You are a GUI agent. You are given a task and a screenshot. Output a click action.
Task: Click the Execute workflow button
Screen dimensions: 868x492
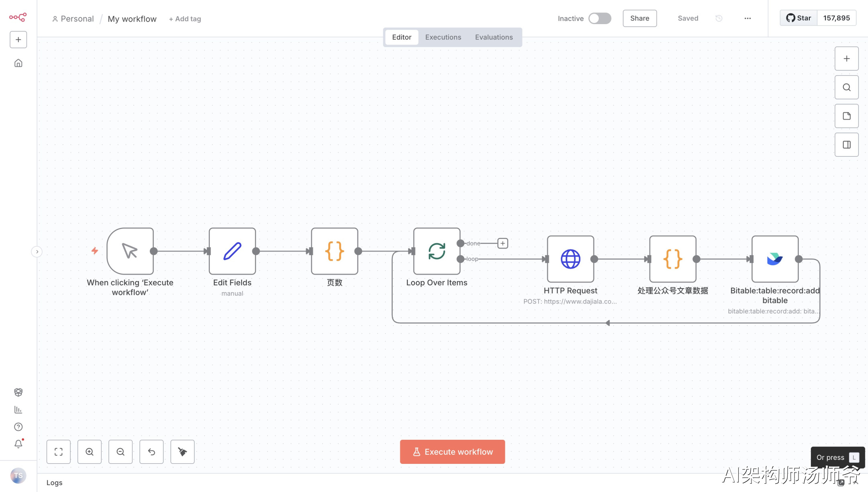(x=452, y=452)
